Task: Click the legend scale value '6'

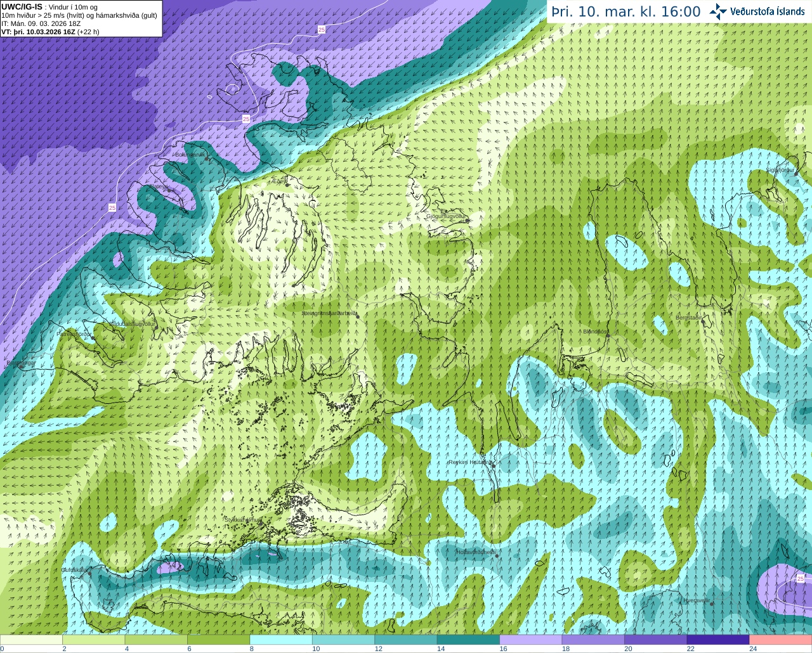Action: pyautogui.click(x=189, y=649)
